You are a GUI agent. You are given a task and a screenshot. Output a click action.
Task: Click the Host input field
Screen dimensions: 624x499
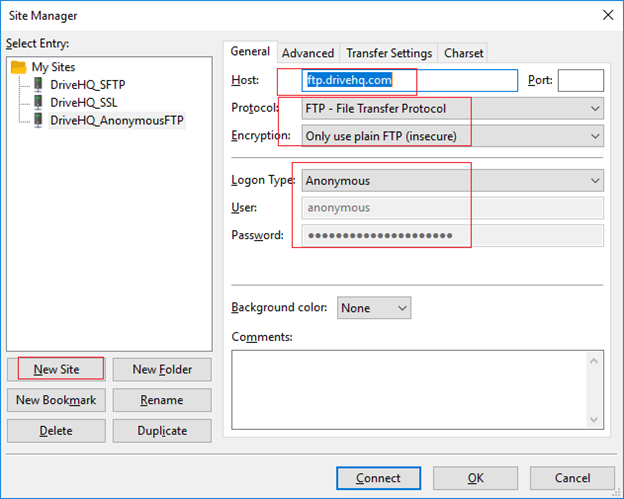point(410,81)
